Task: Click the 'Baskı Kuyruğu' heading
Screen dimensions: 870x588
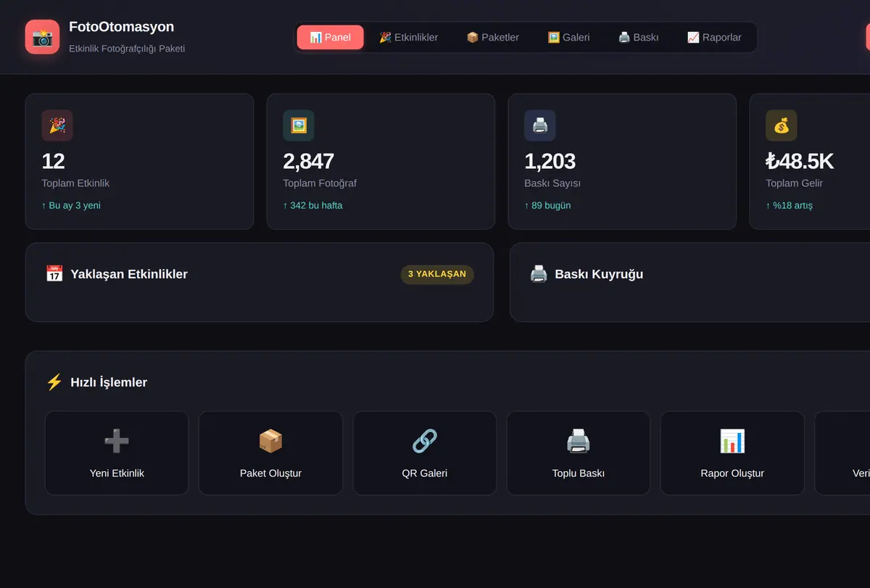Action: 599,274
